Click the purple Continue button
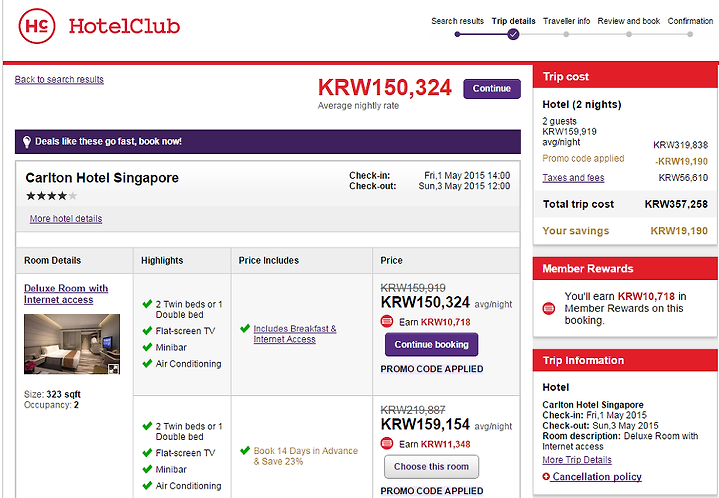720x498 pixels. coord(492,89)
